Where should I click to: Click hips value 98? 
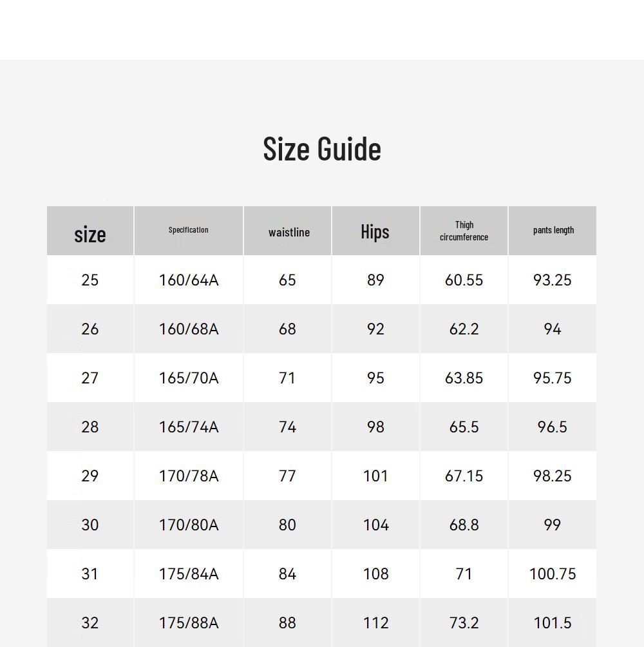coord(375,427)
